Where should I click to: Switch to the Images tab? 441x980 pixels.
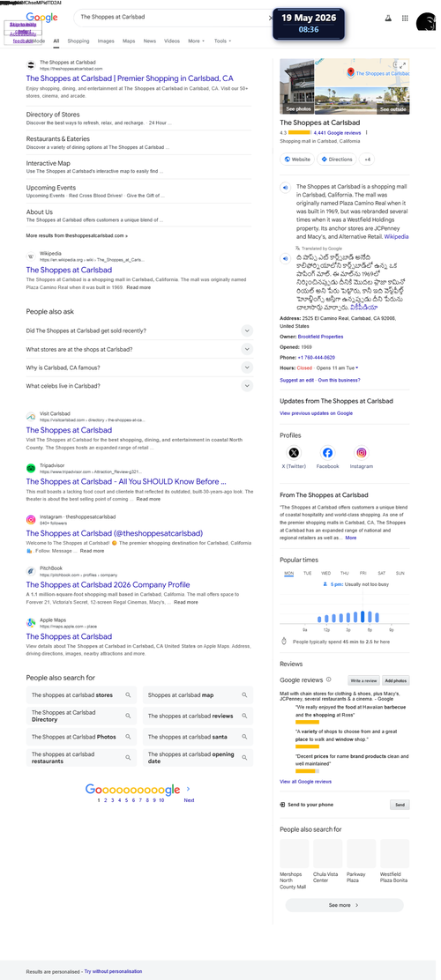(x=106, y=41)
